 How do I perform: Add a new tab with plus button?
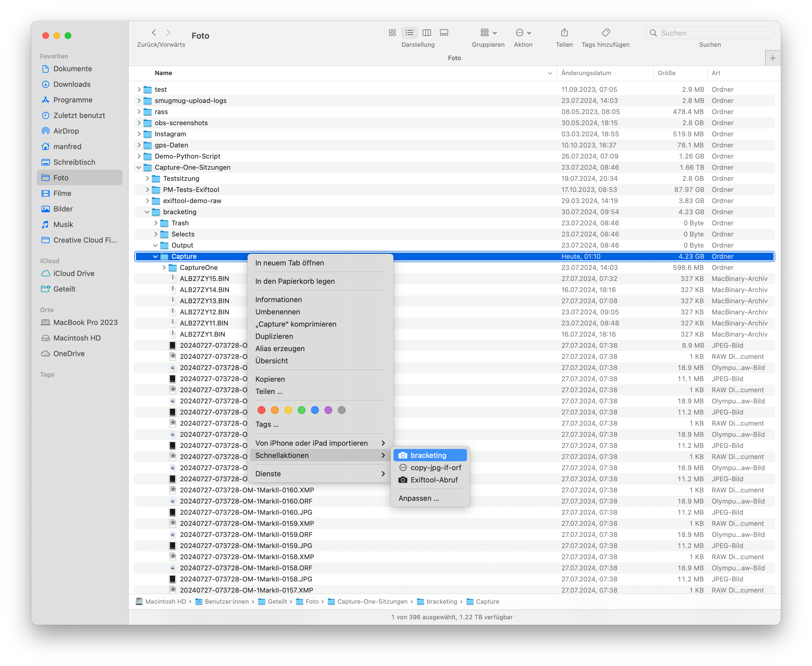(x=772, y=58)
